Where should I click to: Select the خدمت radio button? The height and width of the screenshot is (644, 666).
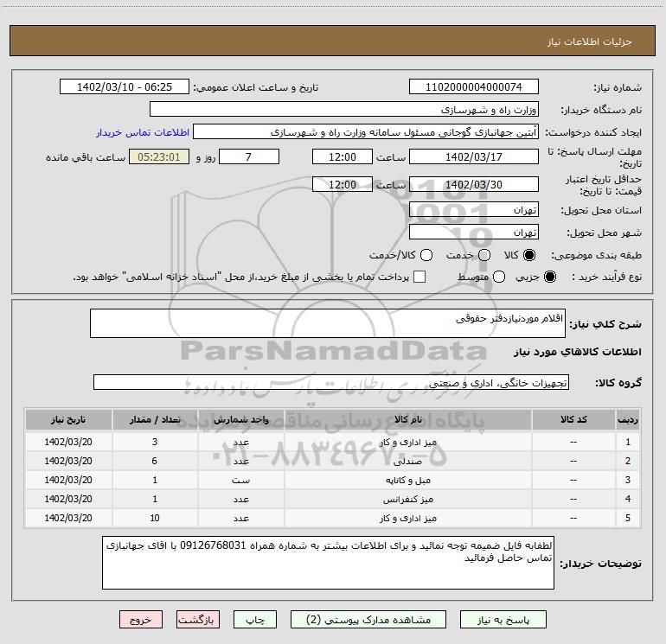pyautogui.click(x=484, y=255)
